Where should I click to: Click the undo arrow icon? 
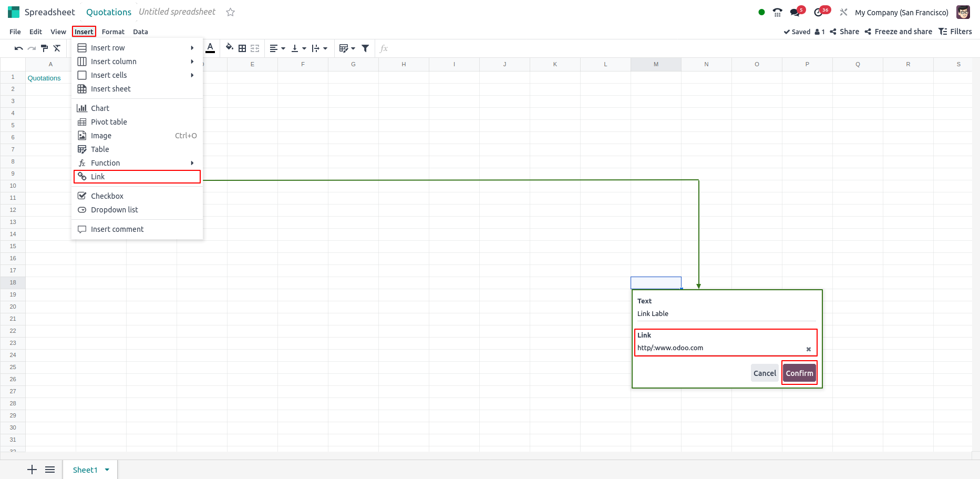pyautogui.click(x=18, y=48)
